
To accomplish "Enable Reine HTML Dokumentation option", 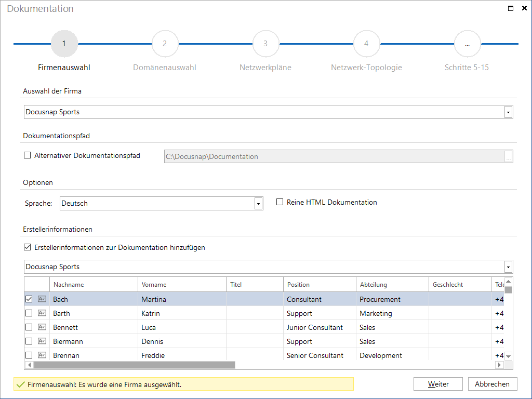I will (280, 202).
